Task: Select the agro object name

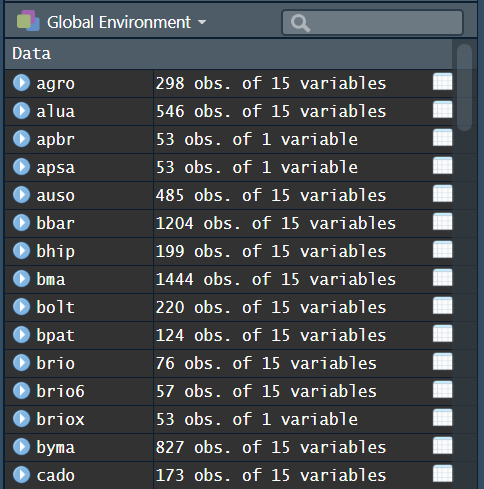Action: pos(56,84)
